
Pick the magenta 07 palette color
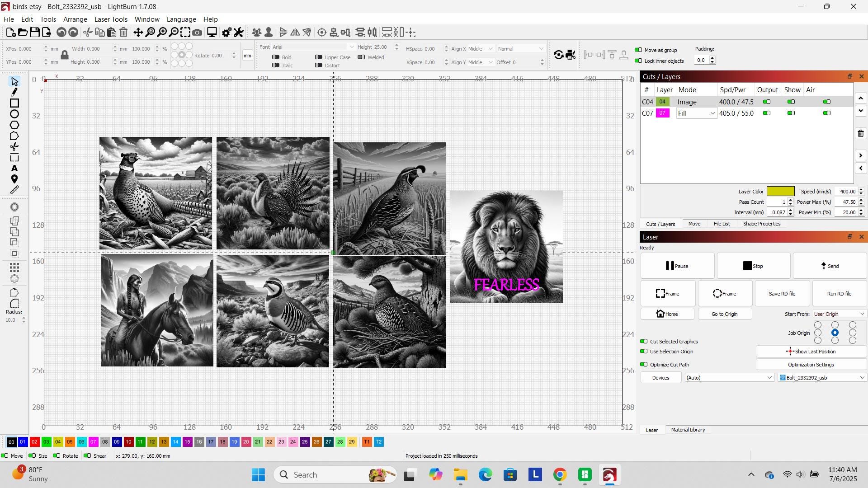tap(93, 442)
